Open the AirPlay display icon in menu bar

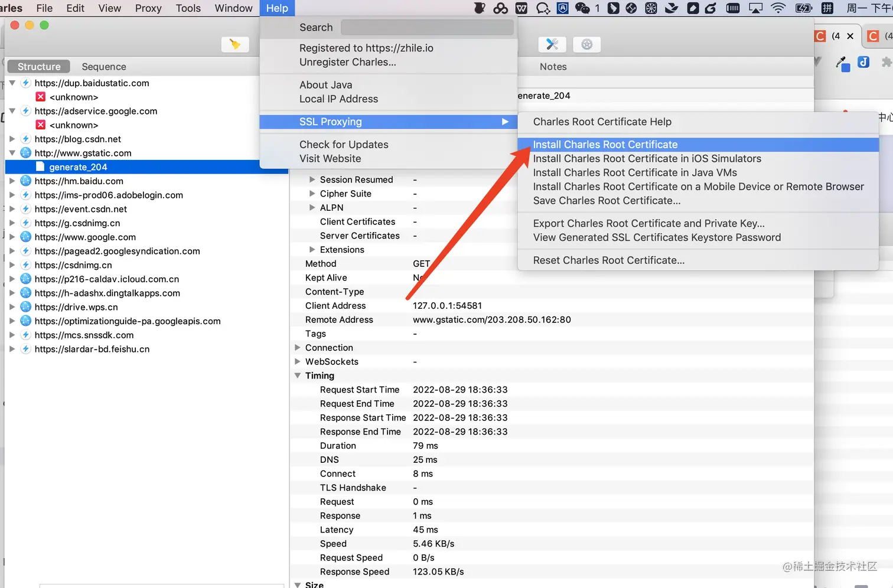(755, 8)
